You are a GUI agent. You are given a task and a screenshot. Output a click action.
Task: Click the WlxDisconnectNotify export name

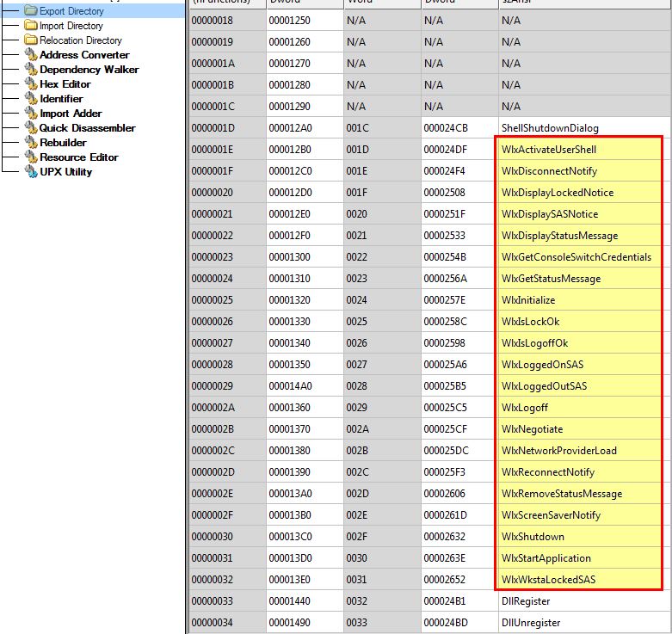coord(549,171)
